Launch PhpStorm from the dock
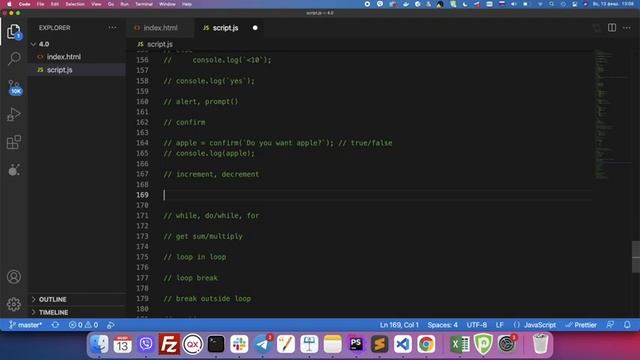Viewport: 640px width, 360px height. 356,344
